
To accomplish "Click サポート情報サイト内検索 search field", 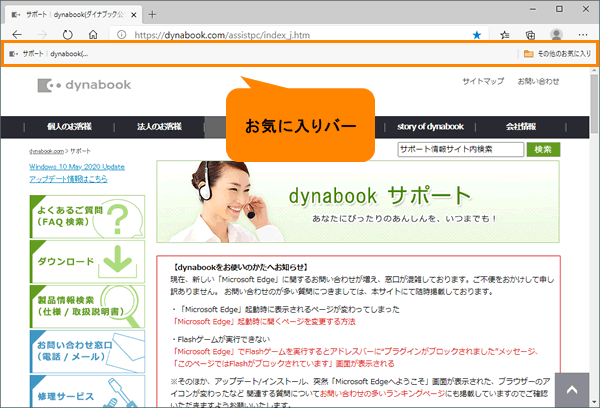I will pos(461,149).
